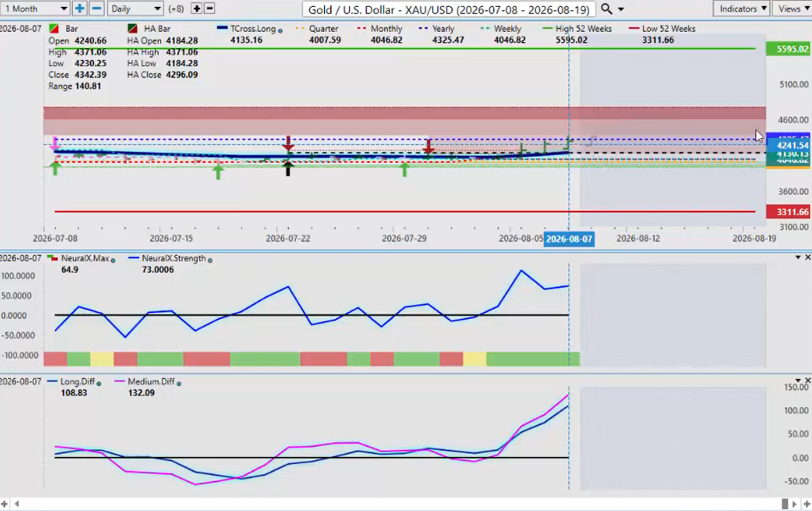Click the blue plus zoom-in button
The width and height of the screenshot is (812, 511).
(x=80, y=9)
